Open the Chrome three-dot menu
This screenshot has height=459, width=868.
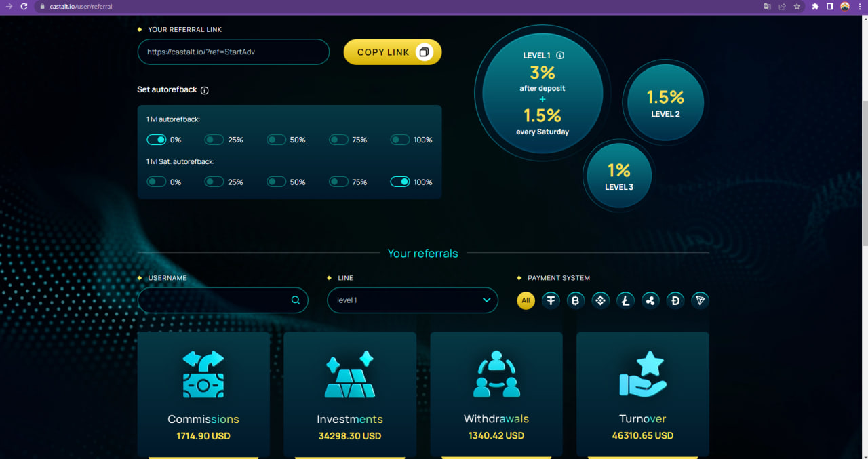[x=859, y=7]
